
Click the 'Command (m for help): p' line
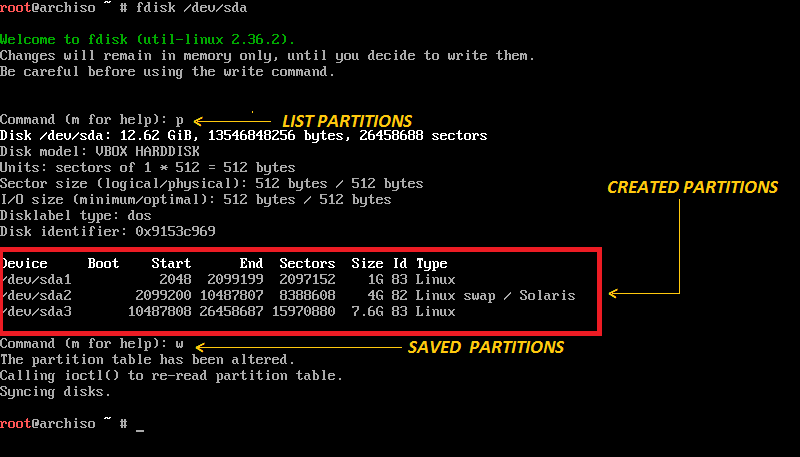(92, 120)
